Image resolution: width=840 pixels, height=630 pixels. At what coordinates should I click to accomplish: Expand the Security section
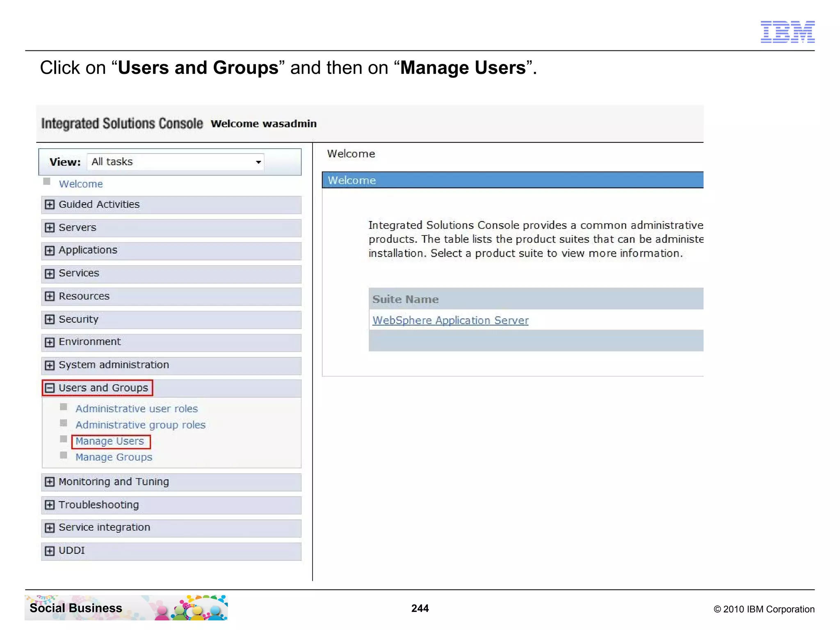[50, 319]
